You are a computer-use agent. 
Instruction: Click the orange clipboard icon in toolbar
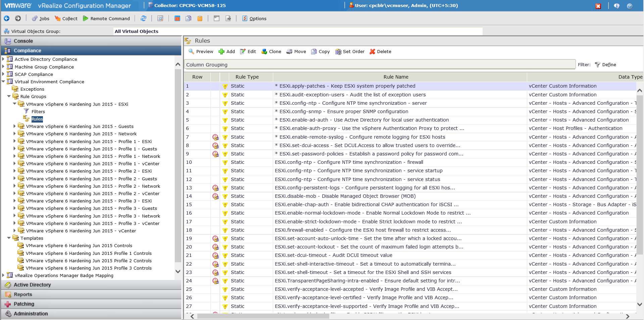point(200,18)
